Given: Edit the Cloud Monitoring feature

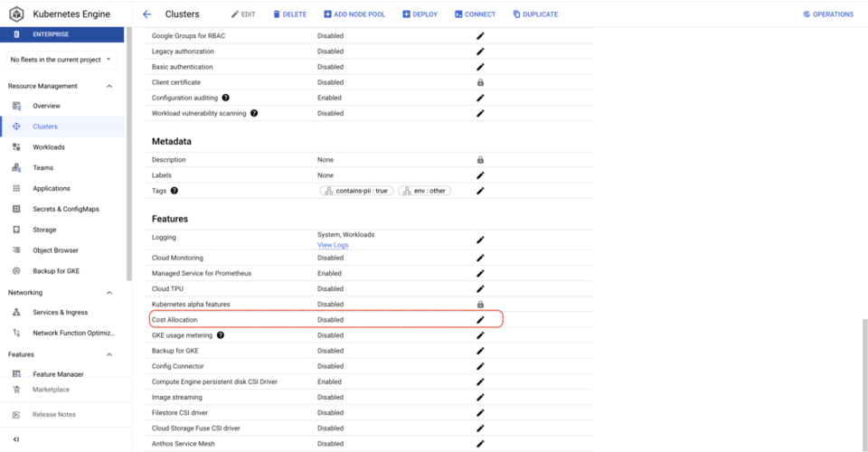Looking at the screenshot, I should 480,258.
